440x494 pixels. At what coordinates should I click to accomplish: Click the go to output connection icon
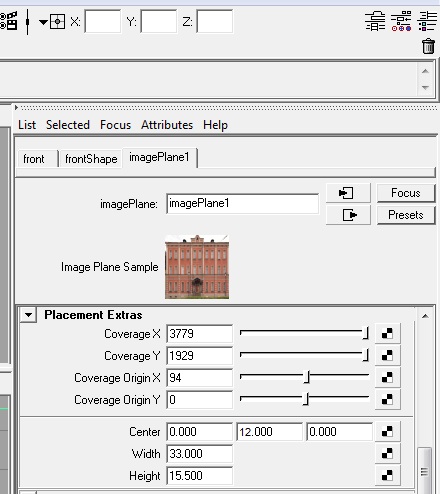click(348, 215)
